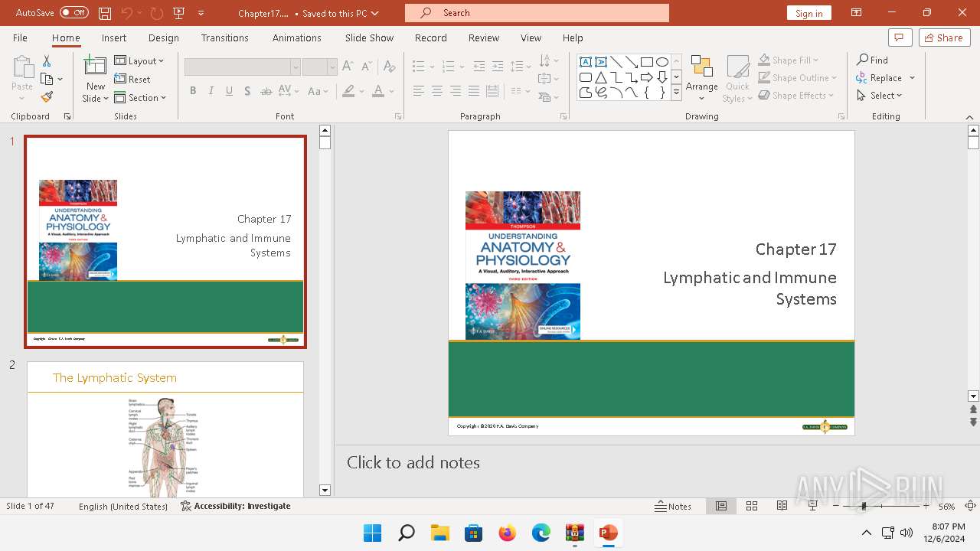Click the Cut scissors icon
The image size is (980, 551).
tap(47, 61)
